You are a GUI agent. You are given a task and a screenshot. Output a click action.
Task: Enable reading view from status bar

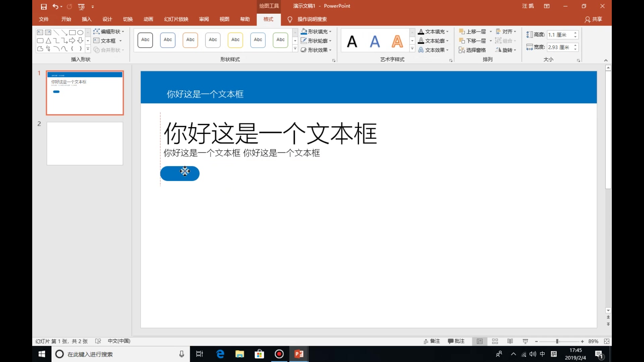[x=510, y=341]
